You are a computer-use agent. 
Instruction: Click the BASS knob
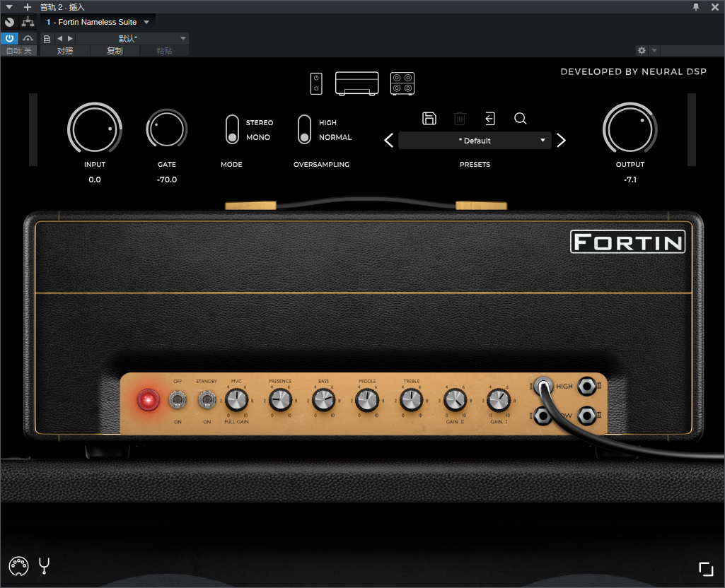(x=324, y=400)
